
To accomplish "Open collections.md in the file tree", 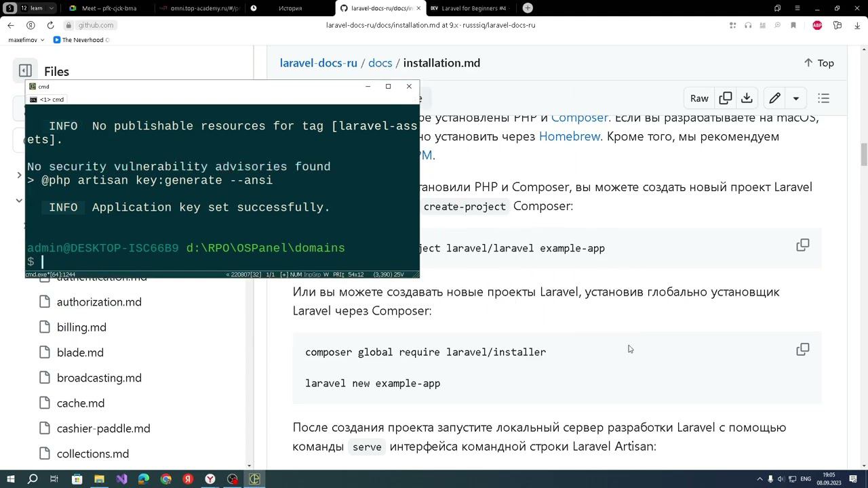I will coord(92,454).
